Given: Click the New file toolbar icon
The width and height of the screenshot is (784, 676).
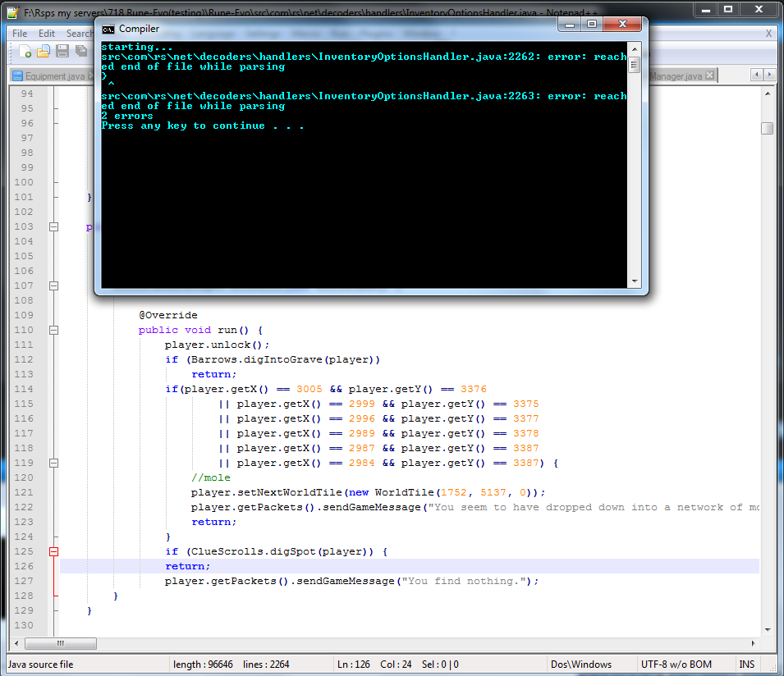Looking at the screenshot, I should pyautogui.click(x=25, y=51).
